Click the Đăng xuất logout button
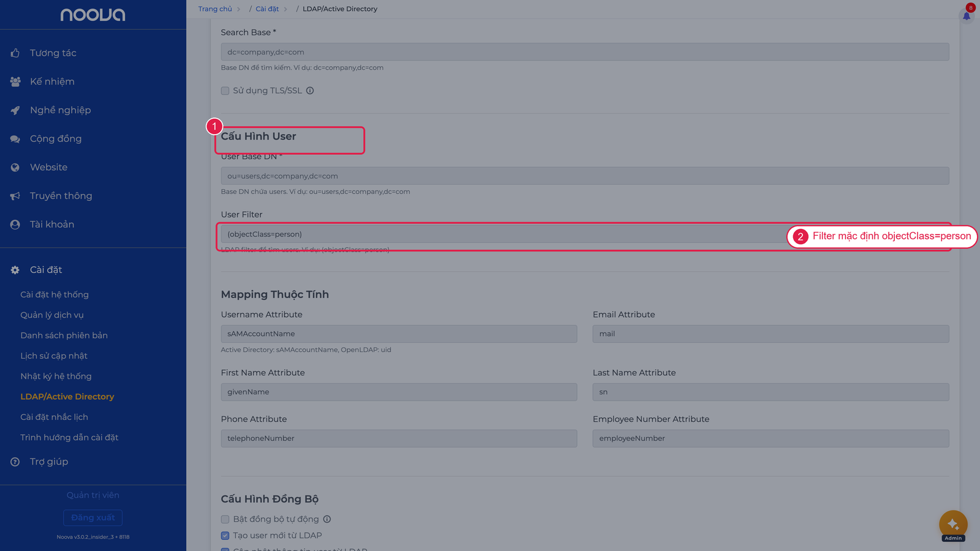The height and width of the screenshot is (551, 980). 93,518
